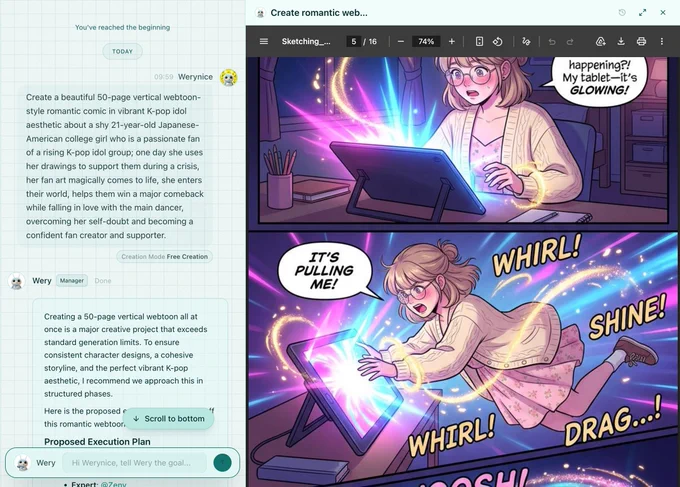The image size is (680, 487).
Task: Undo the last annotation
Action: (x=552, y=42)
